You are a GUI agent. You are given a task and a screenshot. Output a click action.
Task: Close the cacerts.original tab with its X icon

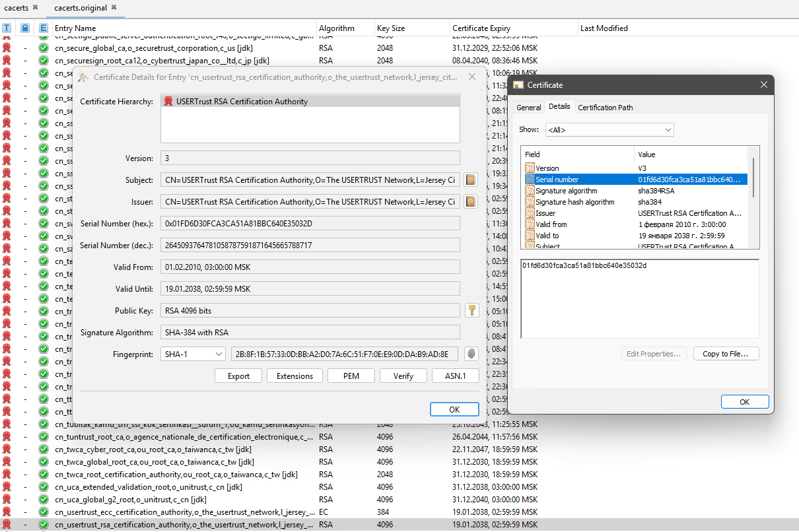click(114, 7)
